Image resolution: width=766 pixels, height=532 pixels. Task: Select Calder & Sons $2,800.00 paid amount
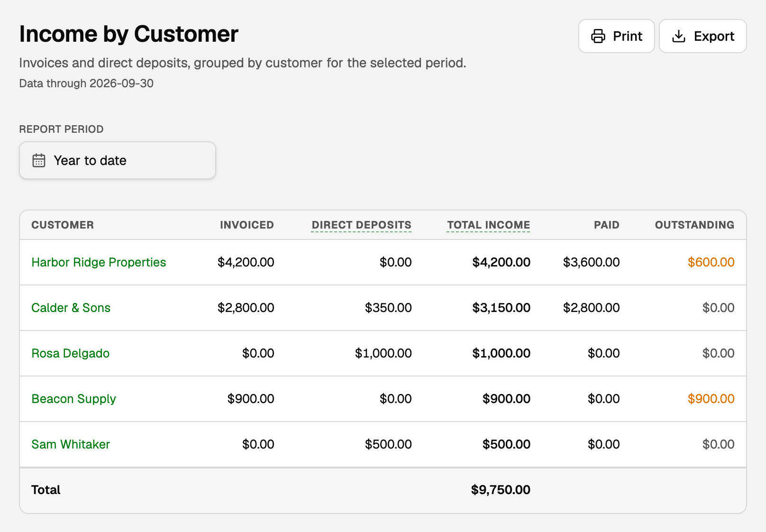click(591, 308)
